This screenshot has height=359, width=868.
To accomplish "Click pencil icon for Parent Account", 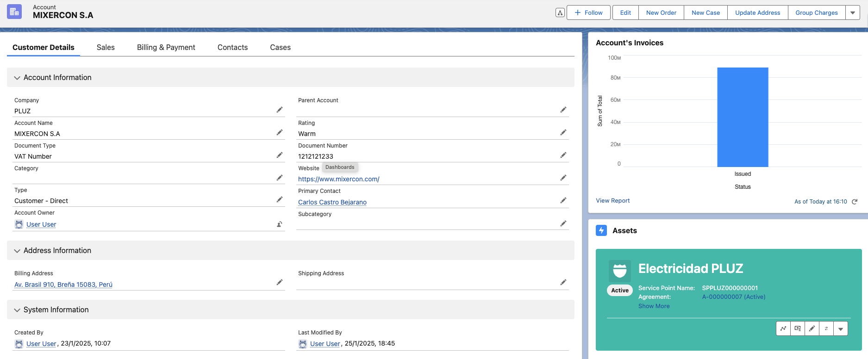I will tap(563, 110).
